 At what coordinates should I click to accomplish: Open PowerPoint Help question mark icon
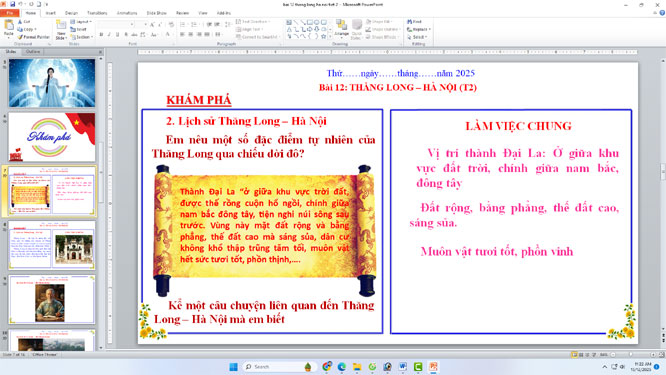click(662, 13)
